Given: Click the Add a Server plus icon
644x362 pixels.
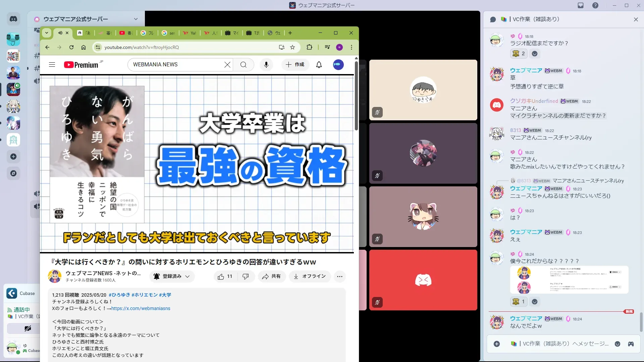Looking at the screenshot, I should [13, 157].
